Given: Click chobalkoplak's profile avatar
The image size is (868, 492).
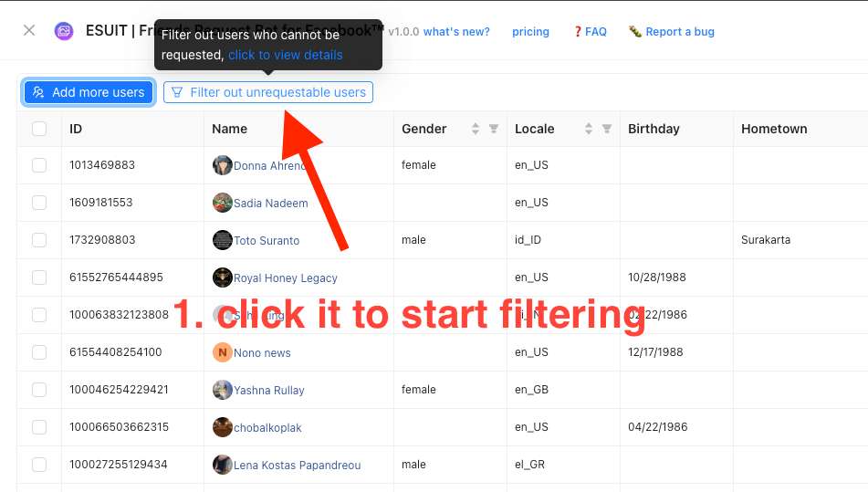Looking at the screenshot, I should click(x=222, y=427).
